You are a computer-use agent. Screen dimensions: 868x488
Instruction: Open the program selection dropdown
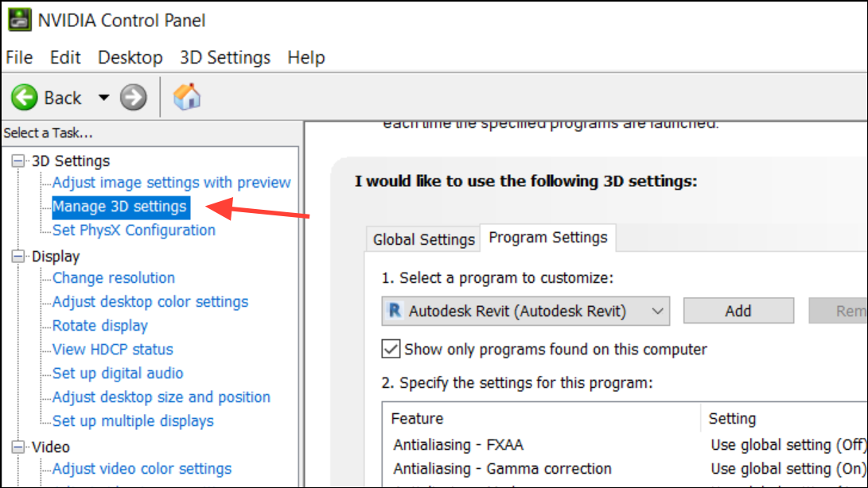coord(657,311)
